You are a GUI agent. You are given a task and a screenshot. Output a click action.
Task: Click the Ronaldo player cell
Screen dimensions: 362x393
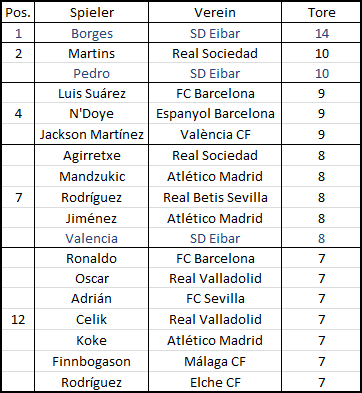pyautogui.click(x=91, y=258)
